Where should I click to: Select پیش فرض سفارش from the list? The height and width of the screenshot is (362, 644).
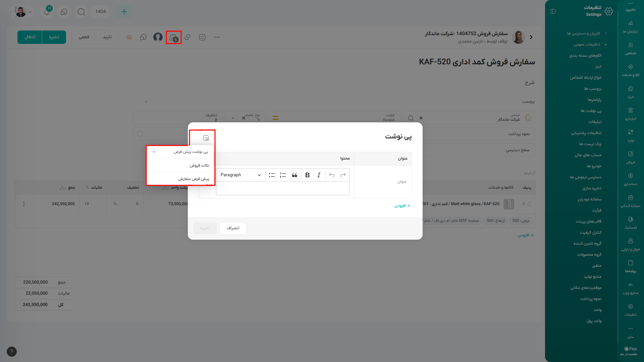(194, 179)
